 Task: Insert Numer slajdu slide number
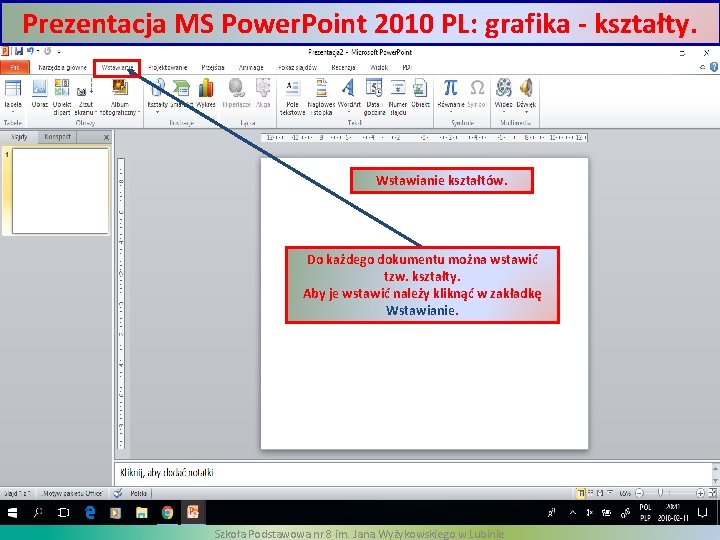(398, 96)
